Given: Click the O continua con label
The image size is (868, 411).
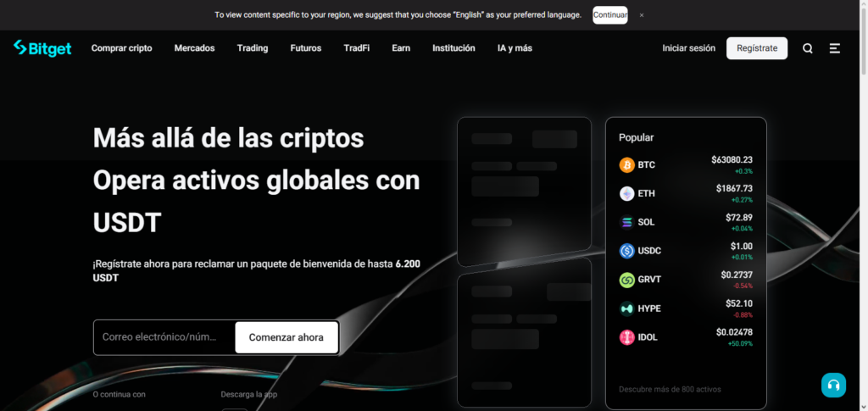Looking at the screenshot, I should 119,394.
